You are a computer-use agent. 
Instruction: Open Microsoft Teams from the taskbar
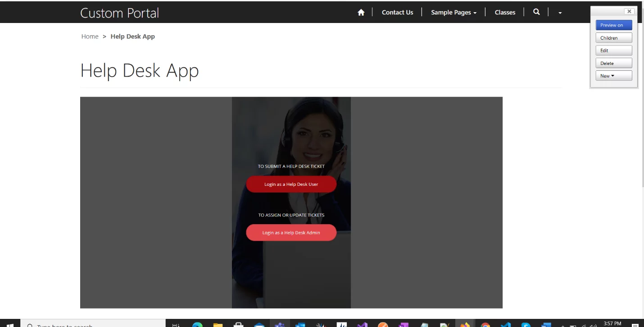pos(280,325)
